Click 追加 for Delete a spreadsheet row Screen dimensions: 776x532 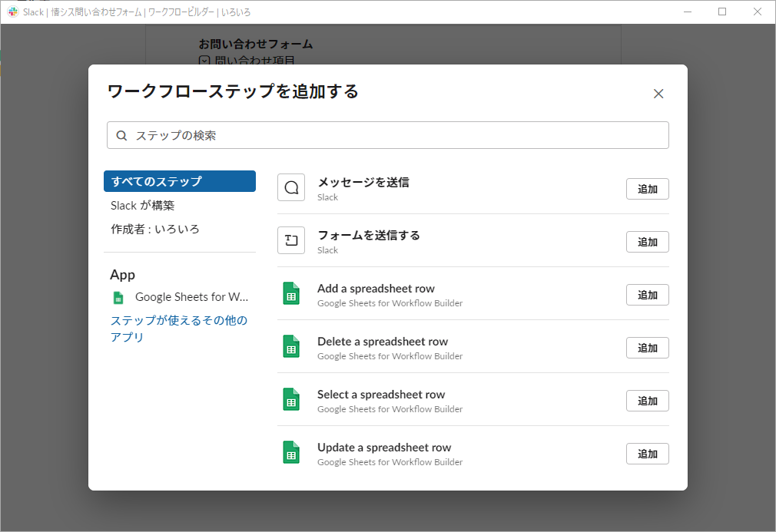(x=647, y=347)
